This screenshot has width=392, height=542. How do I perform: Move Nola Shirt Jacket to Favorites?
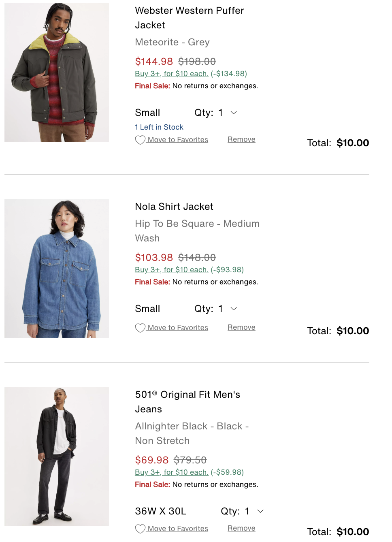178,328
